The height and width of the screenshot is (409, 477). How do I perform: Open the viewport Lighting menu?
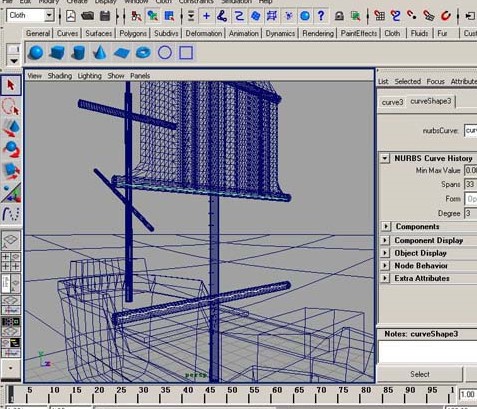coord(89,76)
